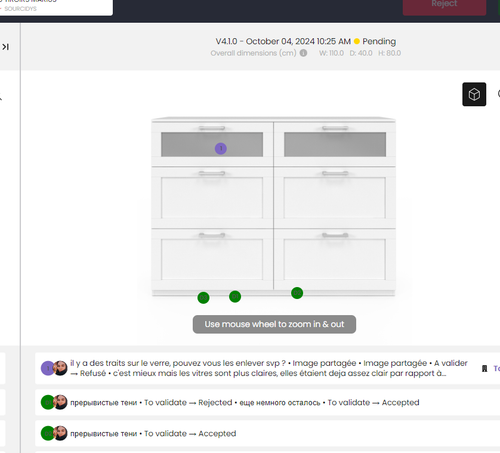
Task: Collapse the side panel with arrow icon
Action: [x=5, y=47]
